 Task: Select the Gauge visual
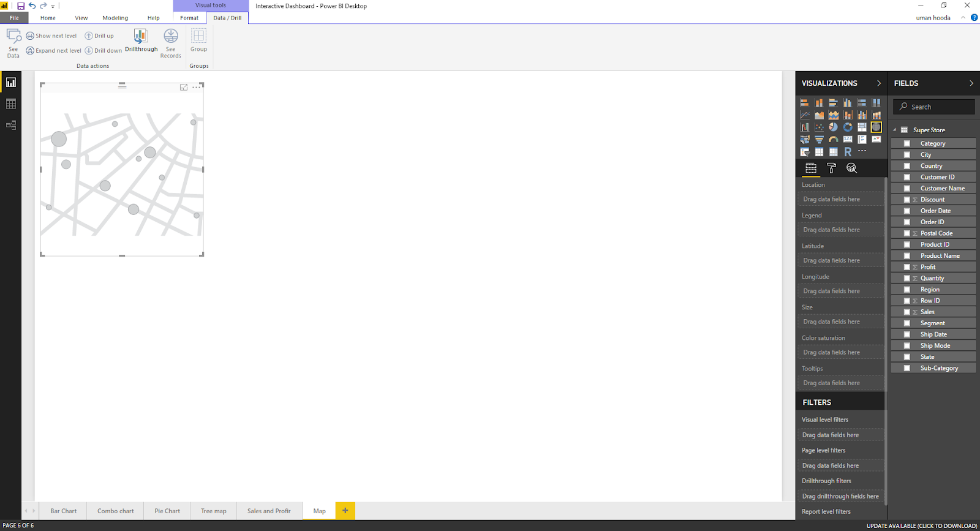(x=833, y=140)
